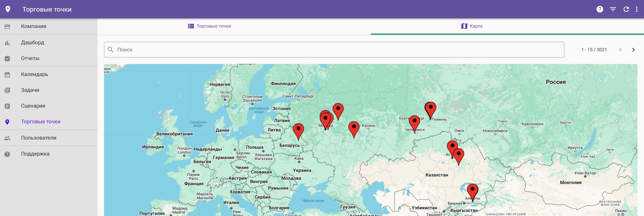This screenshot has width=644, height=216.
Task: Click the map marker west of Казань
Action: [x=354, y=128]
